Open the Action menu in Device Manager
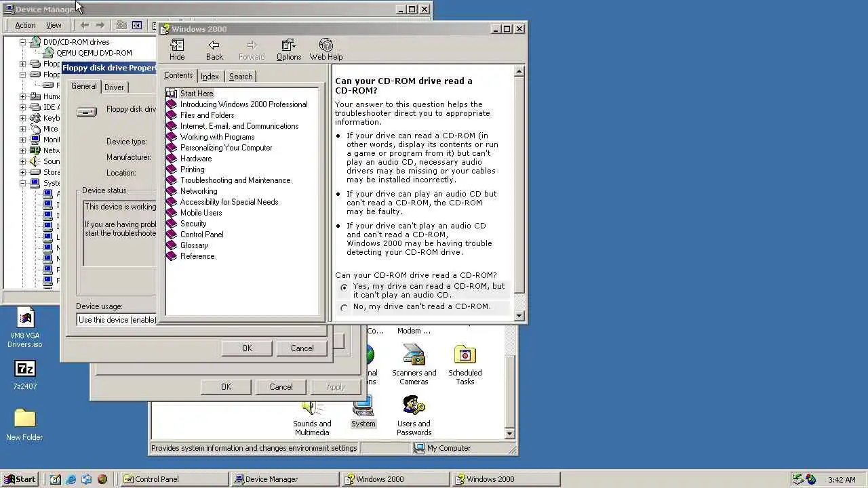 click(x=25, y=25)
